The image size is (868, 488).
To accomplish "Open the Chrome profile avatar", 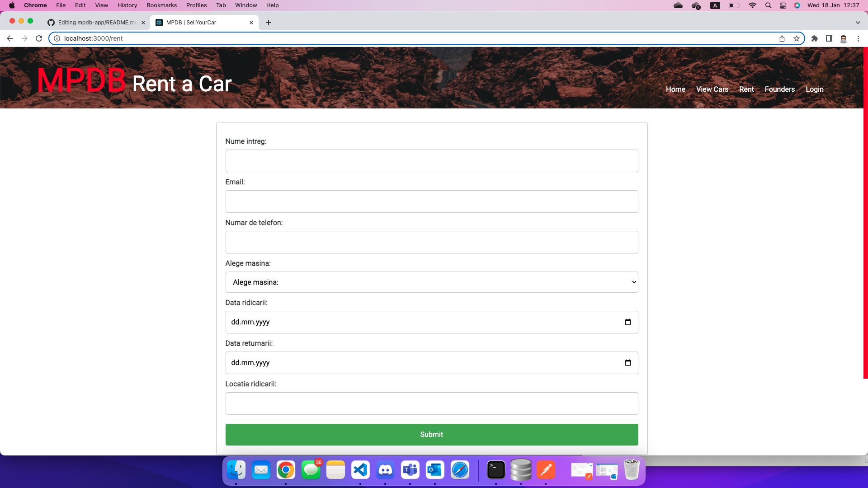I will (x=844, y=38).
